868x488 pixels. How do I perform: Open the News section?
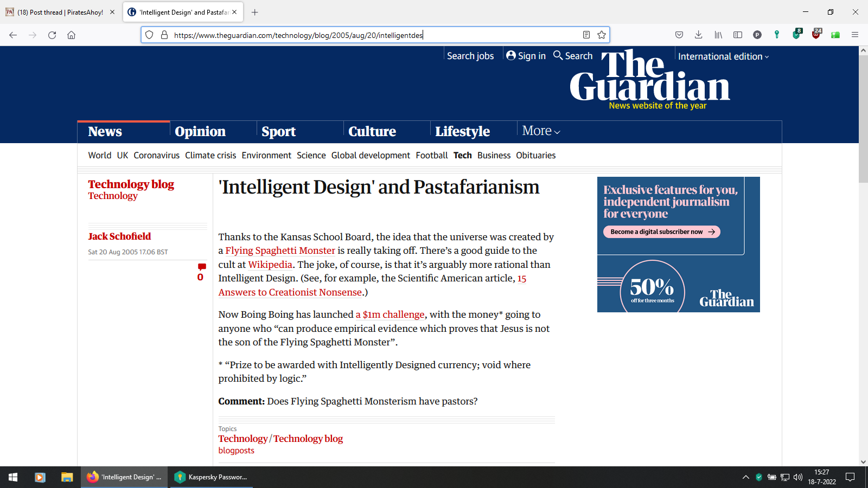tap(105, 132)
